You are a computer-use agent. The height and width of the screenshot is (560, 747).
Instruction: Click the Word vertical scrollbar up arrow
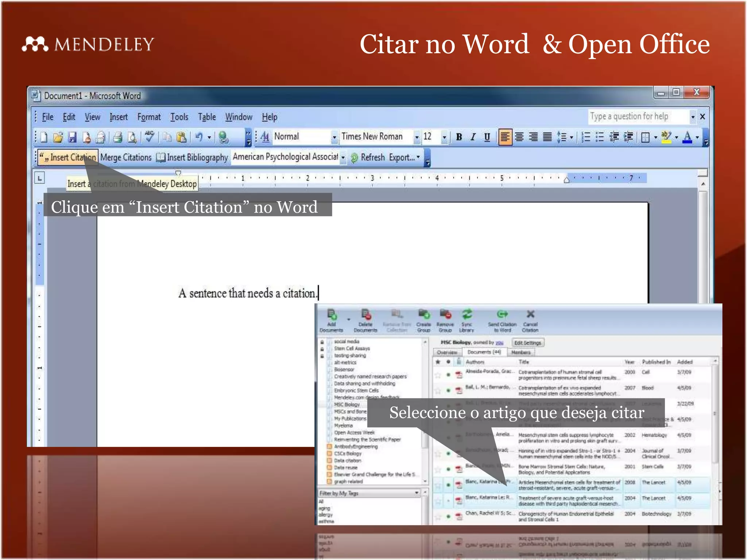click(x=703, y=184)
